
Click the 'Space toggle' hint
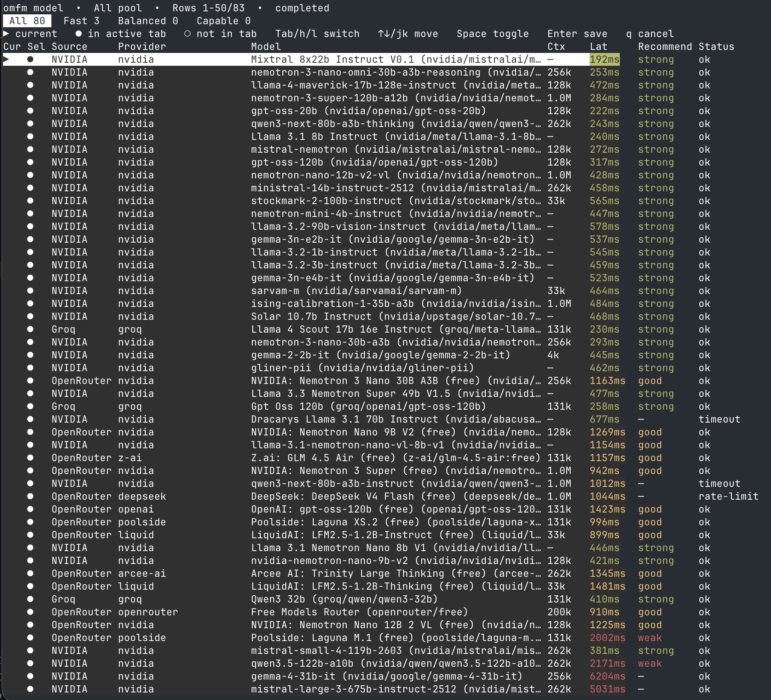(492, 34)
